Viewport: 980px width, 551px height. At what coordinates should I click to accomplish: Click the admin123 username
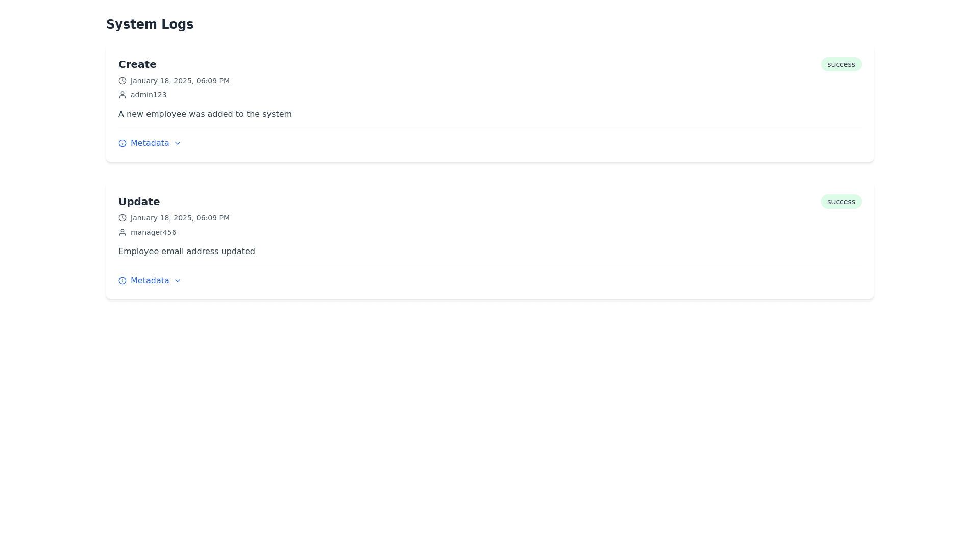(149, 95)
